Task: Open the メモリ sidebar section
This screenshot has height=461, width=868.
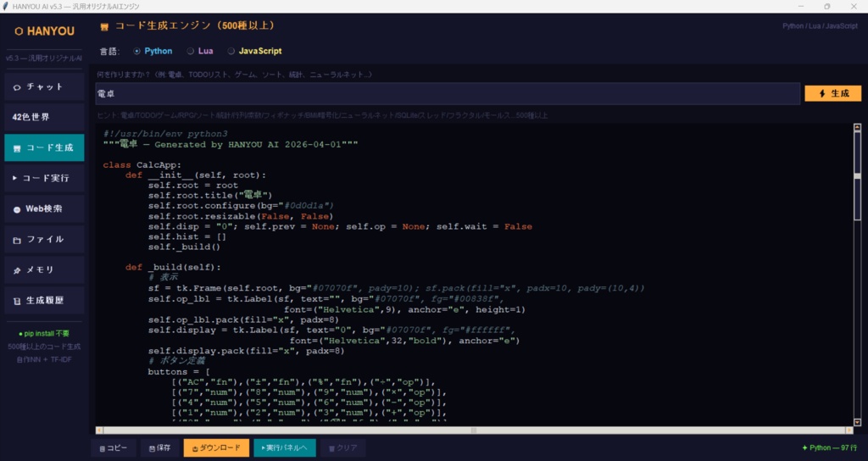Action: 44,269
